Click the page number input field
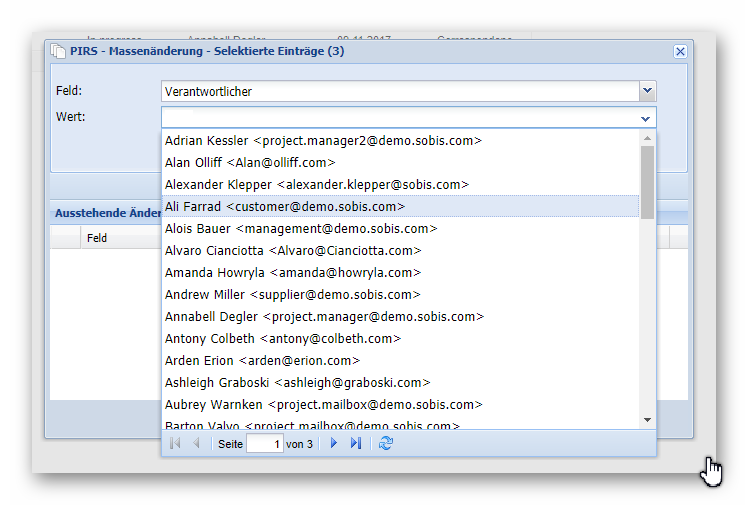The height and width of the screenshot is (505, 748). click(x=264, y=443)
